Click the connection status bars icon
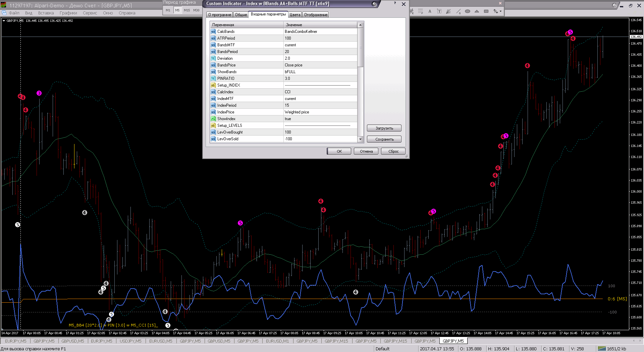The height and width of the screenshot is (352, 644). [602, 349]
